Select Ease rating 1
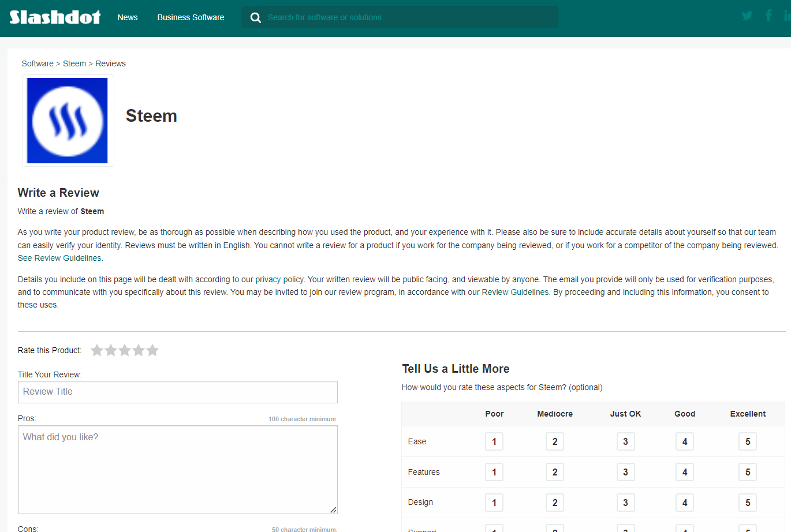The height and width of the screenshot is (532, 791). [x=494, y=441]
